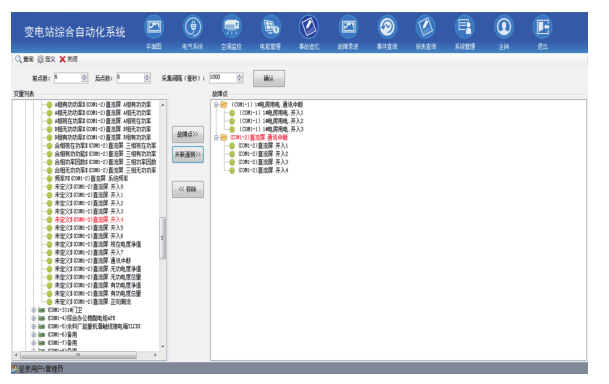Click the 查询 magnifier toolbar button
This screenshot has width=609, height=384.
[x=24, y=59]
